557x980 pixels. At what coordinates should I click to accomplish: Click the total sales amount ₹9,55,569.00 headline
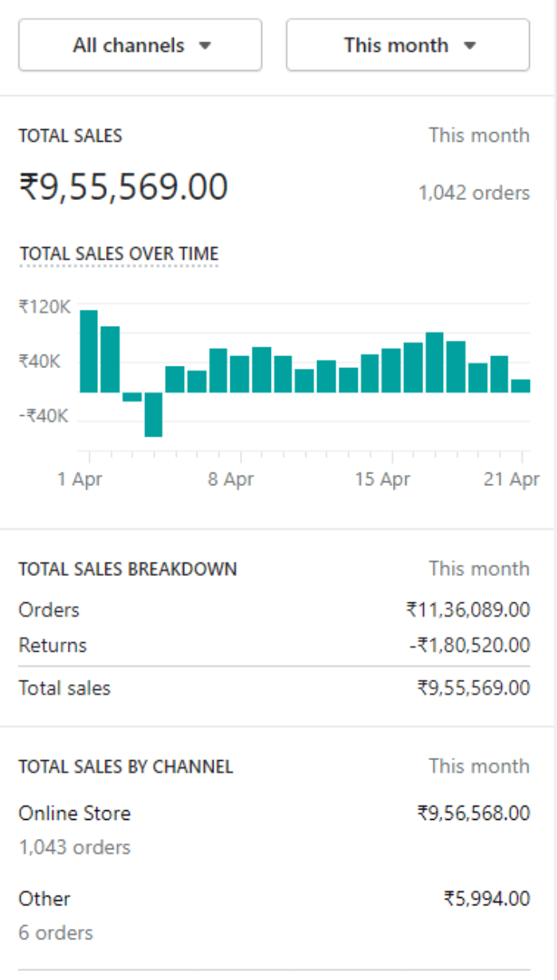(124, 187)
